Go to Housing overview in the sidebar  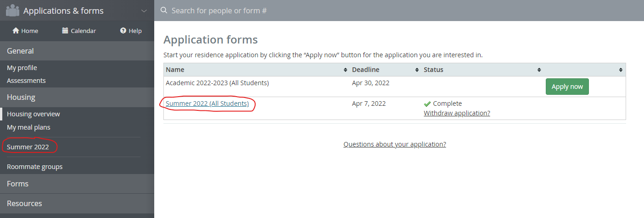(x=34, y=114)
